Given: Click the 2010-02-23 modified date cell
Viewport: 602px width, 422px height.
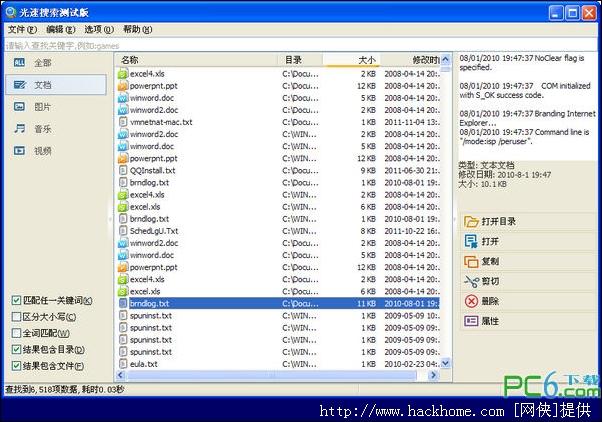Looking at the screenshot, I should (412, 364).
